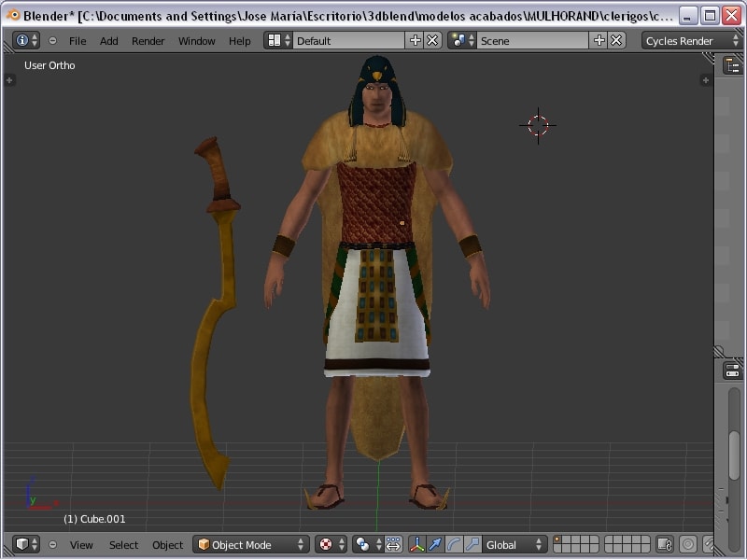The image size is (747, 560).
Task: Click the 3D cursor in viewport
Action: tap(538, 125)
